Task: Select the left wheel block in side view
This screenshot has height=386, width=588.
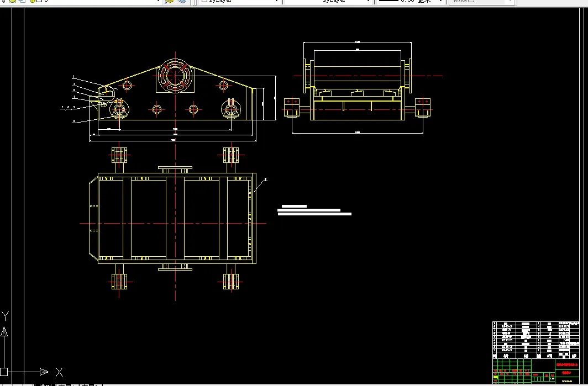Action: tap(292, 108)
